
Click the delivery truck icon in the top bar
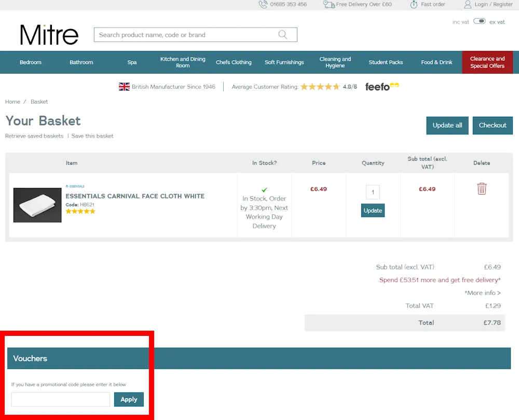coord(329,4)
